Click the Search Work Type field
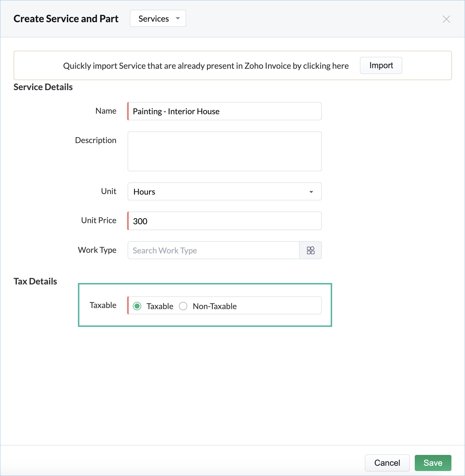This screenshot has width=465, height=476. [214, 250]
